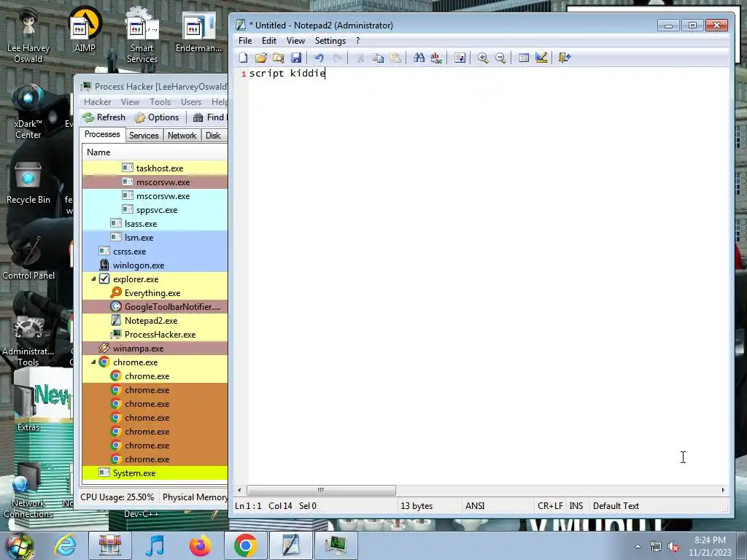Click the Exit door icon in Notepad2 toolbar
747x560 pixels.
(565, 58)
